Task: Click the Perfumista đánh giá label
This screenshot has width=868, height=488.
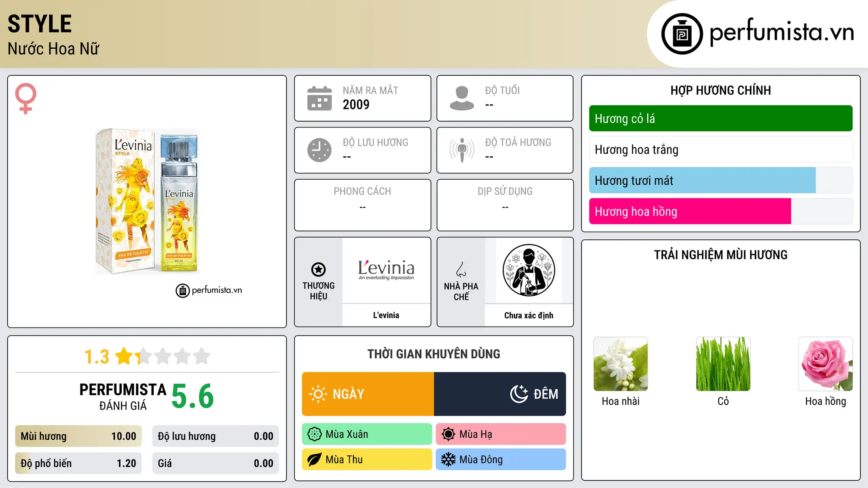Action: point(123,397)
